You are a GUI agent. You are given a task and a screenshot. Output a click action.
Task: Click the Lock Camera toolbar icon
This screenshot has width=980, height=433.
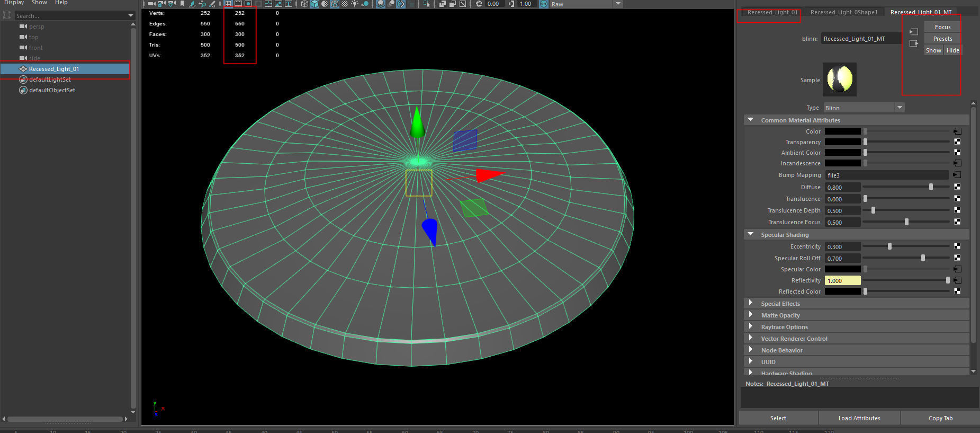pyautogui.click(x=162, y=4)
